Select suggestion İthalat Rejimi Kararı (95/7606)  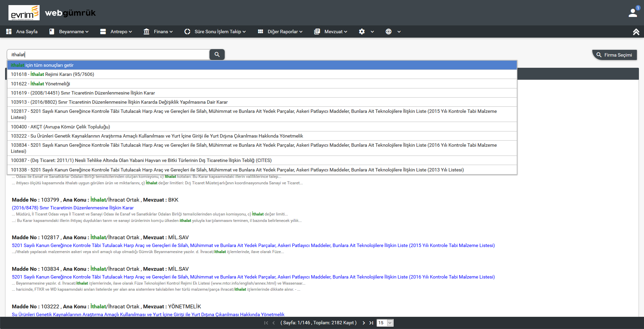[x=52, y=74]
